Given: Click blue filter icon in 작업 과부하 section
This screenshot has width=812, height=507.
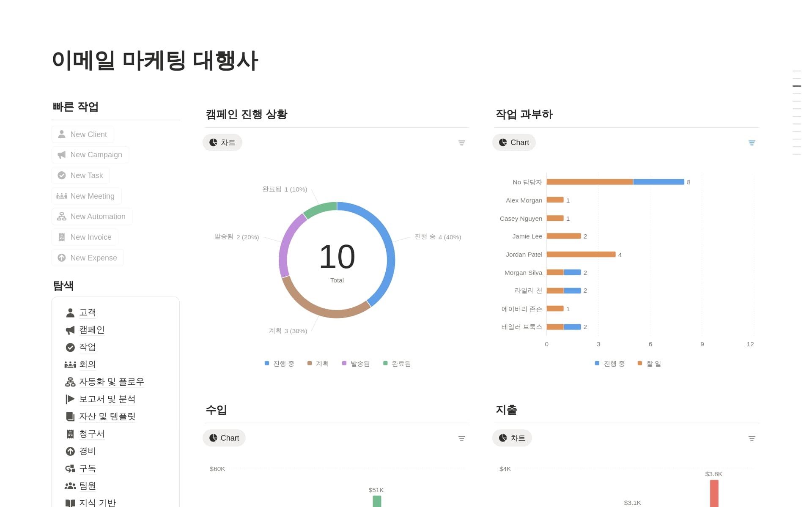Looking at the screenshot, I should point(752,143).
